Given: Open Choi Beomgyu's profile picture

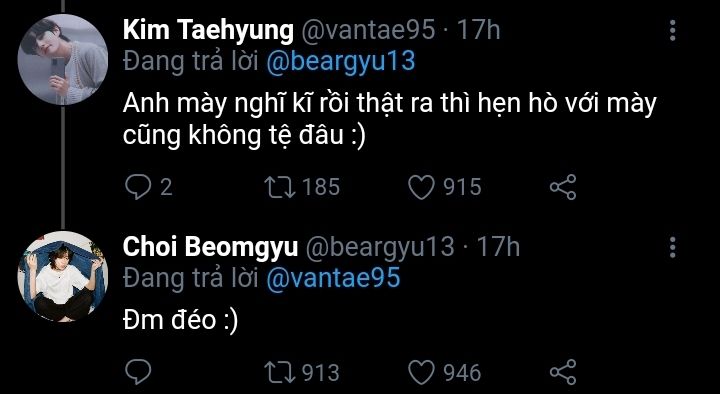Looking at the screenshot, I should (63, 276).
